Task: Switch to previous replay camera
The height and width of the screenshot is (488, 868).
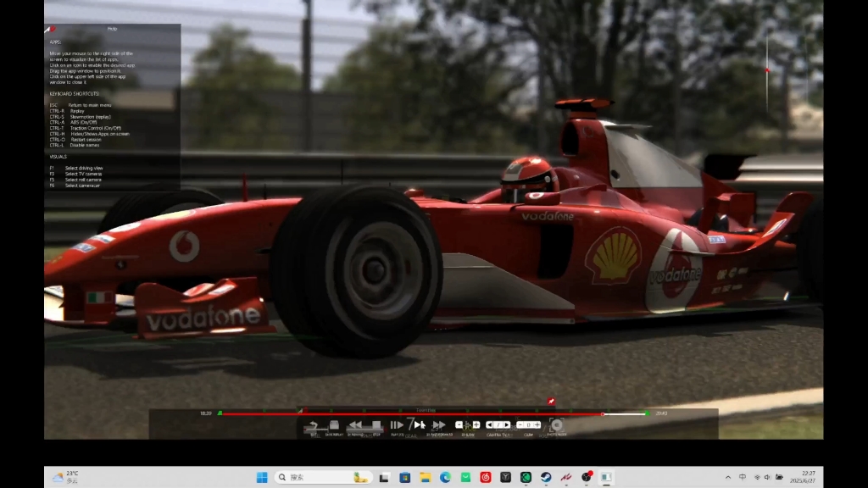Action: click(x=489, y=425)
